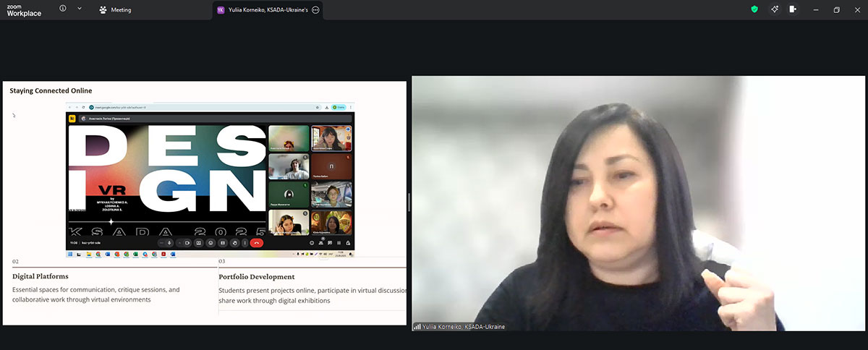This screenshot has height=350, width=868.
Task: Click the signal strength icon by Yuliia's name
Action: [417, 327]
